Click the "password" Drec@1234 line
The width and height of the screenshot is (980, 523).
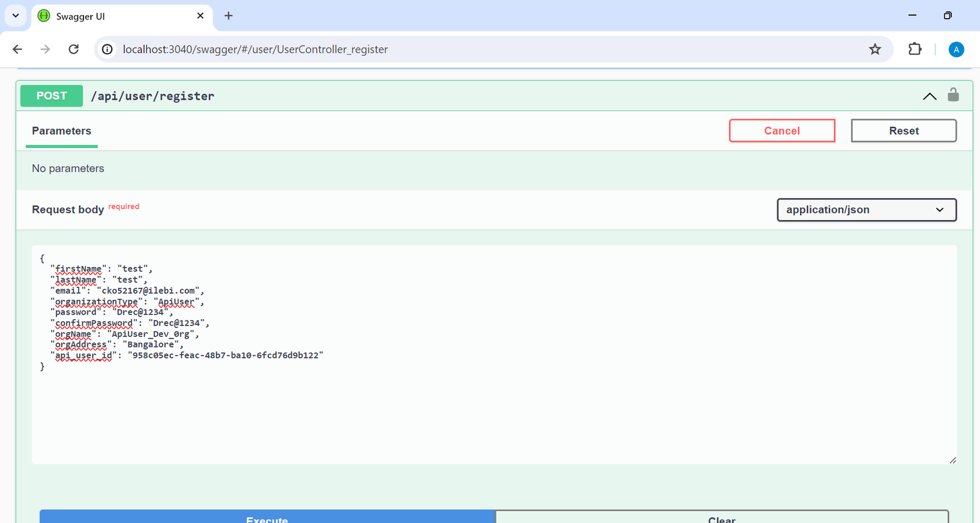coord(112,312)
